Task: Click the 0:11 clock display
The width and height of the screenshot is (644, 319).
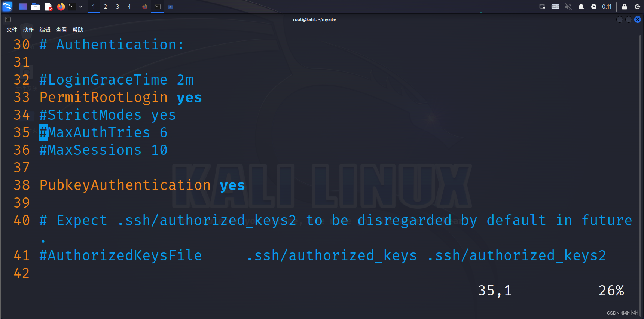Action: pyautogui.click(x=607, y=6)
